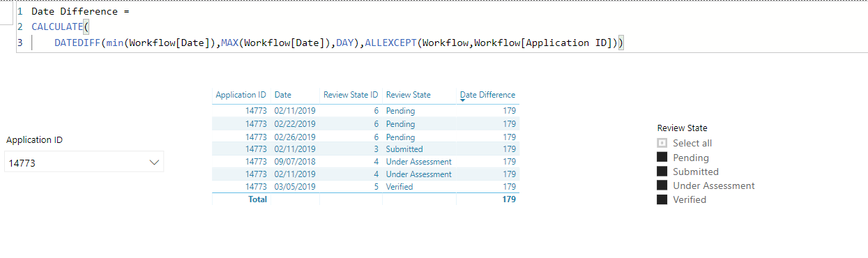Click the sort arrow above Date Difference header
The width and height of the screenshot is (868, 258).
tap(462, 101)
